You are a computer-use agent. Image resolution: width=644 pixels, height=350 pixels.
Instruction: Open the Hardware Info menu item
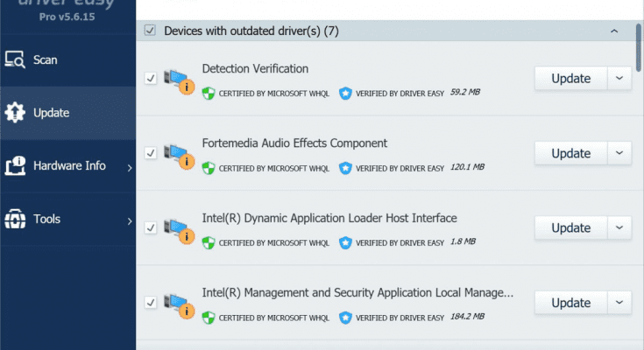[x=69, y=165]
